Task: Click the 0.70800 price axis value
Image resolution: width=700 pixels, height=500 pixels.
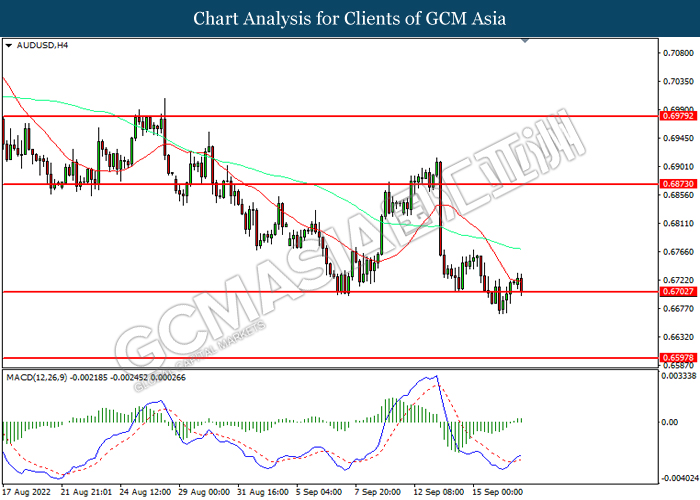Action: tap(679, 53)
